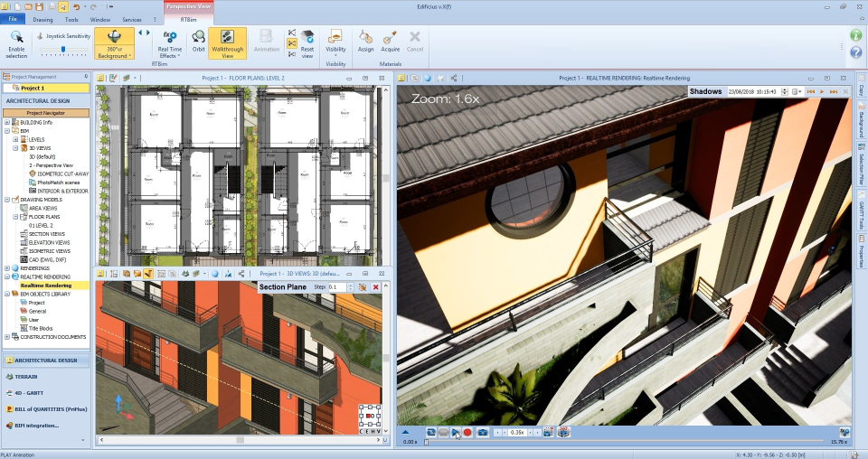Click the Enable selection tool
Screen dimensions: 868x459
(17, 42)
